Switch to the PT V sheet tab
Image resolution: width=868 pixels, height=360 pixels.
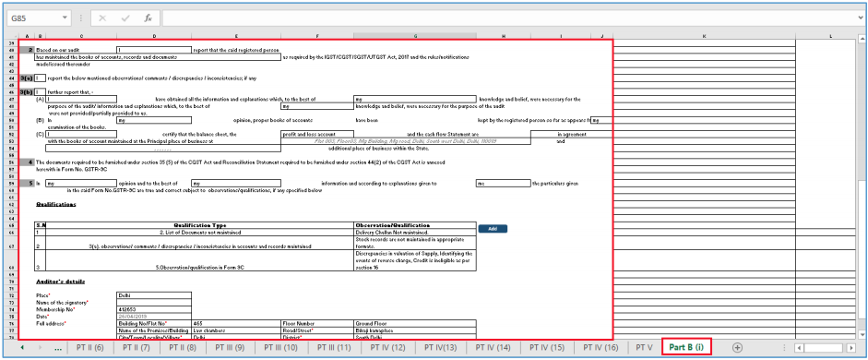pos(644,347)
